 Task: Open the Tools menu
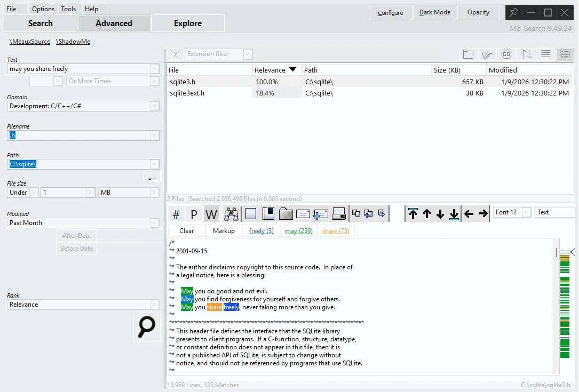(x=68, y=9)
